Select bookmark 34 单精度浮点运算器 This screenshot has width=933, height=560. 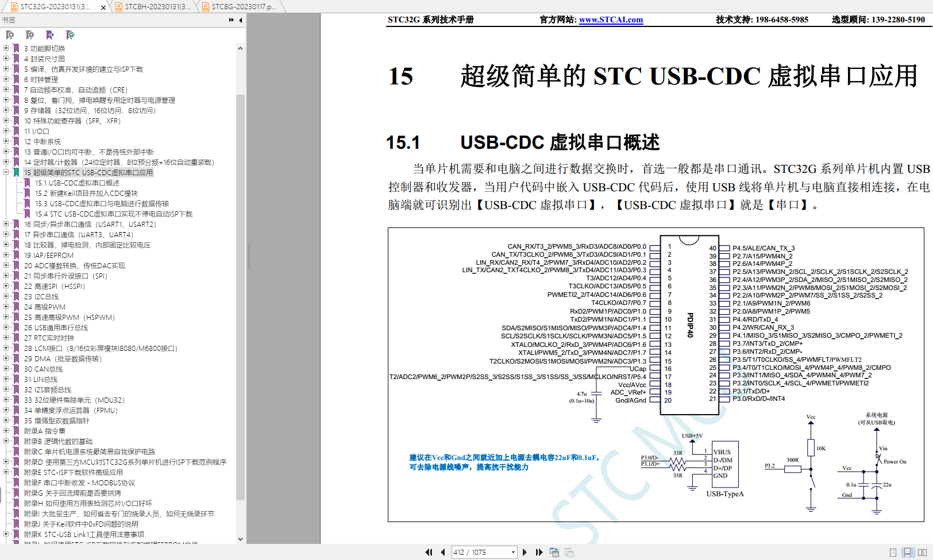click(71, 410)
